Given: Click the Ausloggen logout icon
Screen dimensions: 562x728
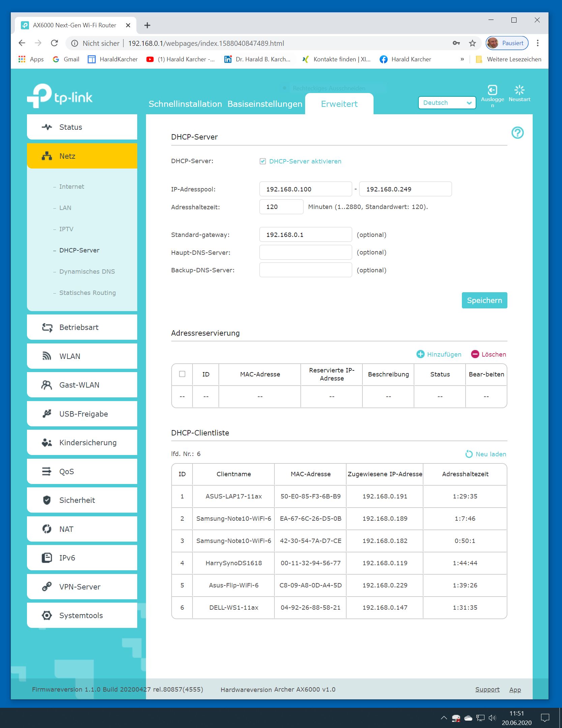Looking at the screenshot, I should click(492, 90).
